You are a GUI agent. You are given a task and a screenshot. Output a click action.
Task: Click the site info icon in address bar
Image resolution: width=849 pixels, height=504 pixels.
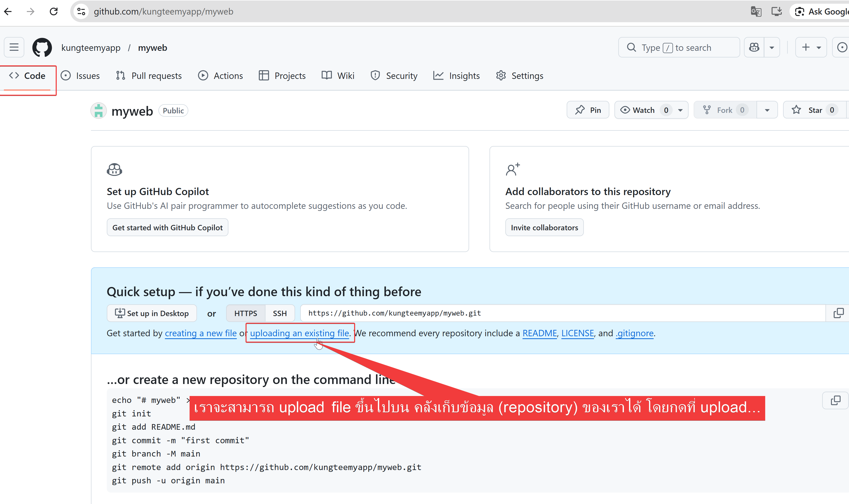(x=81, y=11)
